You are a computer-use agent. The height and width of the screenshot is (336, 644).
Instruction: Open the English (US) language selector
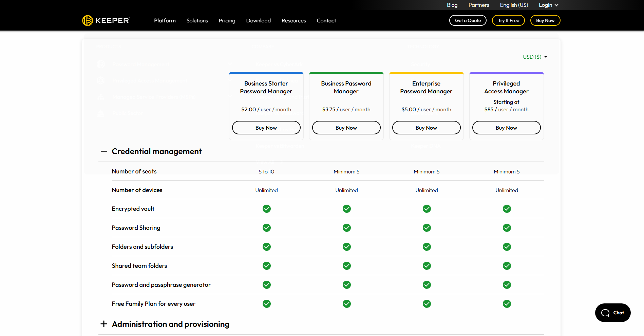point(514,5)
